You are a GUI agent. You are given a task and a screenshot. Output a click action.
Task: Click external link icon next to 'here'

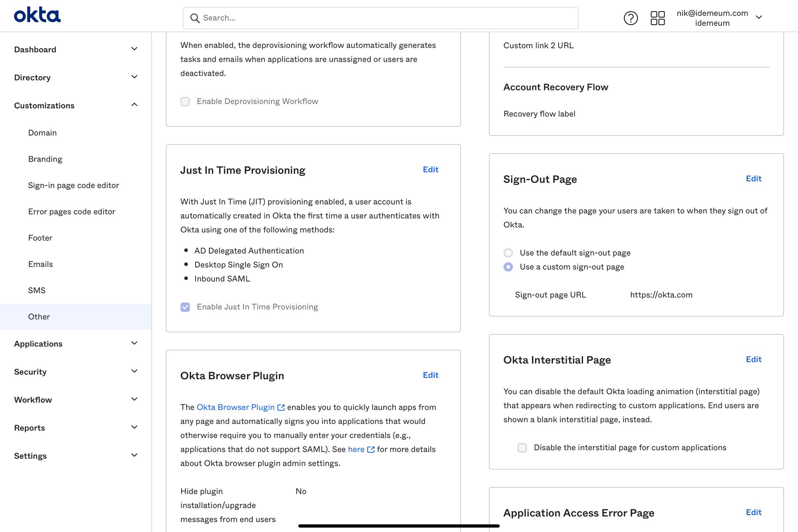371,449
